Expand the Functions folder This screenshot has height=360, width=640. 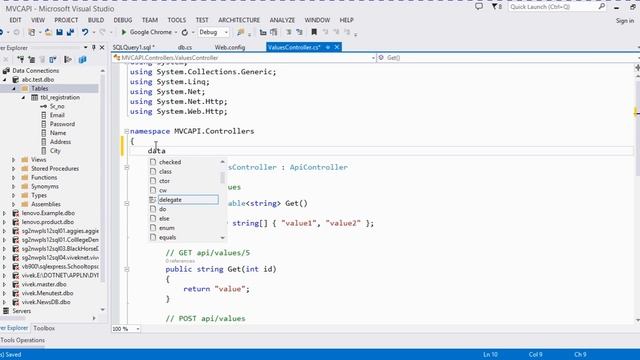click(14, 178)
